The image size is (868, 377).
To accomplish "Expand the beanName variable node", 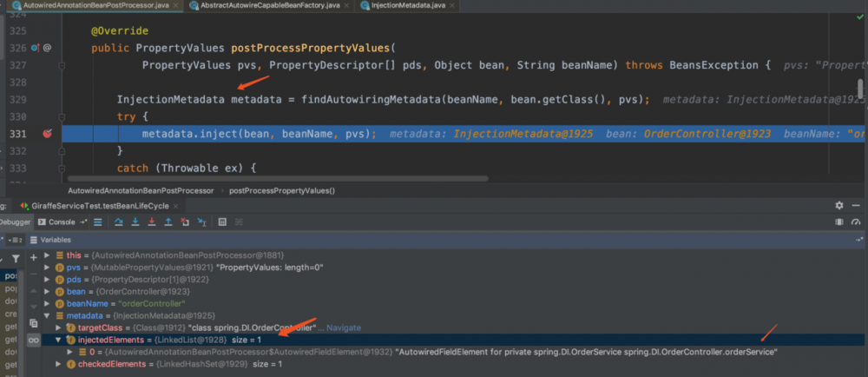I will 47,303.
